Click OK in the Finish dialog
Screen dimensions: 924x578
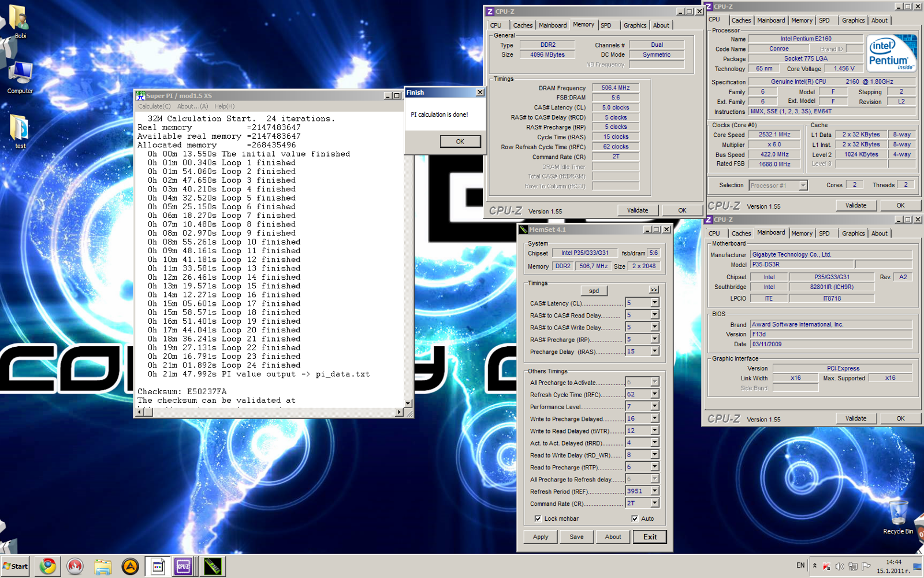[460, 142]
